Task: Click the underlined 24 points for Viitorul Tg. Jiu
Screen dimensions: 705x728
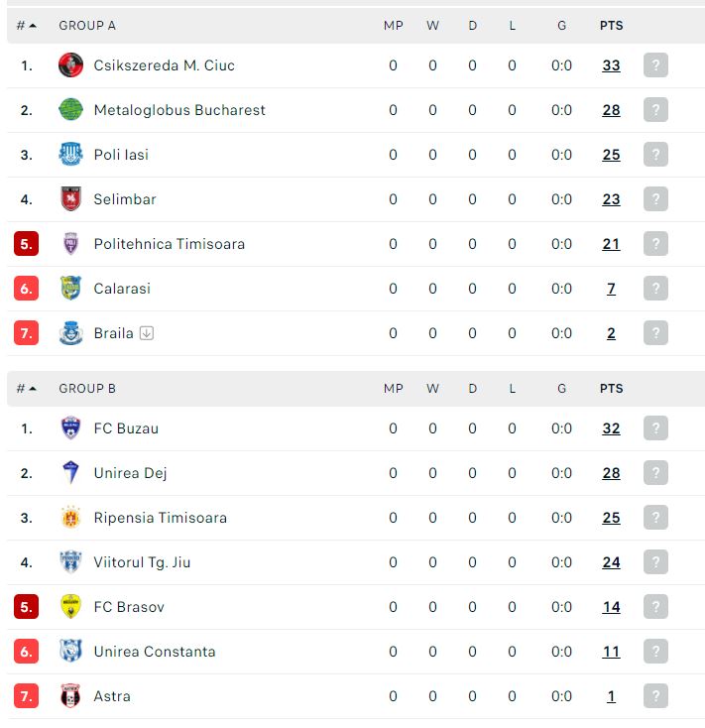Action: [611, 562]
